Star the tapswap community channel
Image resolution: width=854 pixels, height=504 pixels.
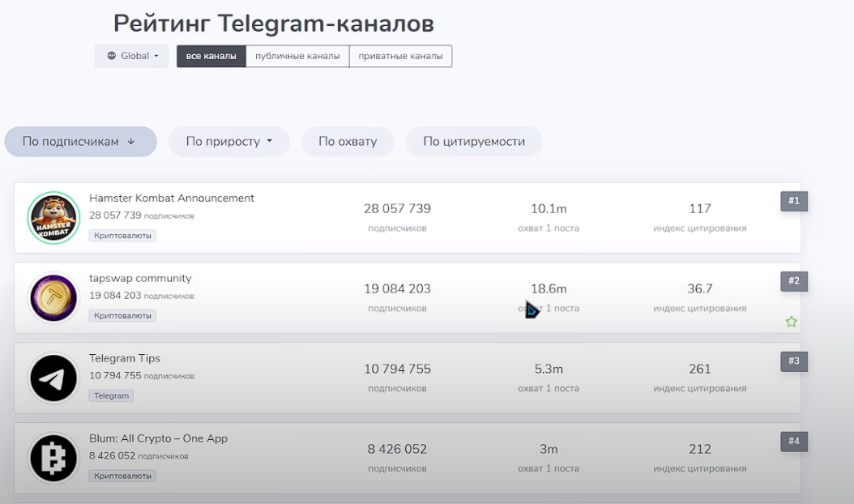[x=792, y=322]
